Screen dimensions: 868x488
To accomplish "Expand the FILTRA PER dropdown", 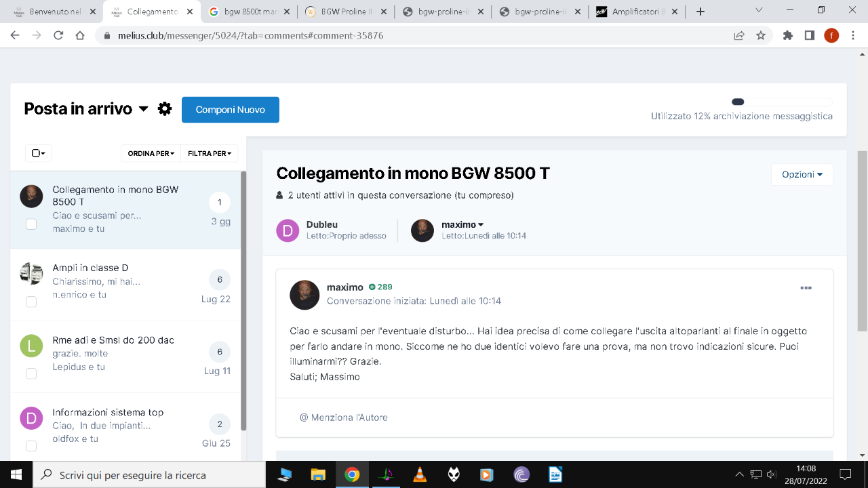I will [210, 153].
